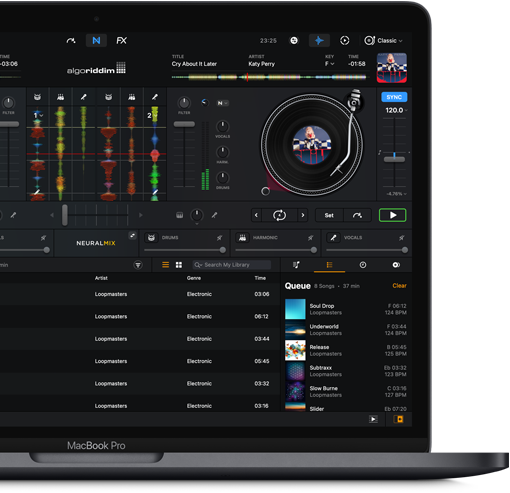Toggle the FX panel button

pos(121,41)
